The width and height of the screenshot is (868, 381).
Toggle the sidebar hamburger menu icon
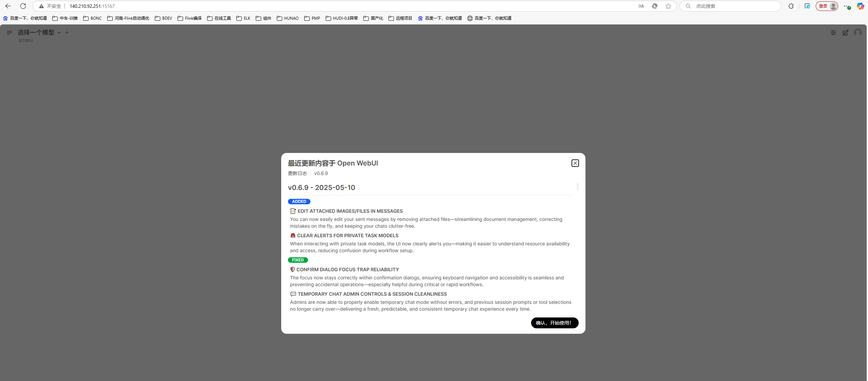10,33
